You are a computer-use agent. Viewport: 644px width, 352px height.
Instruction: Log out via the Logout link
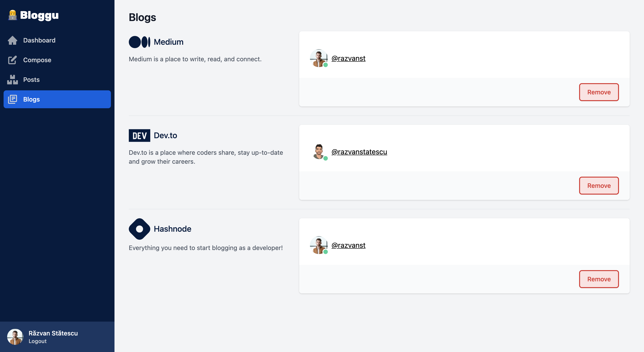pyautogui.click(x=38, y=341)
